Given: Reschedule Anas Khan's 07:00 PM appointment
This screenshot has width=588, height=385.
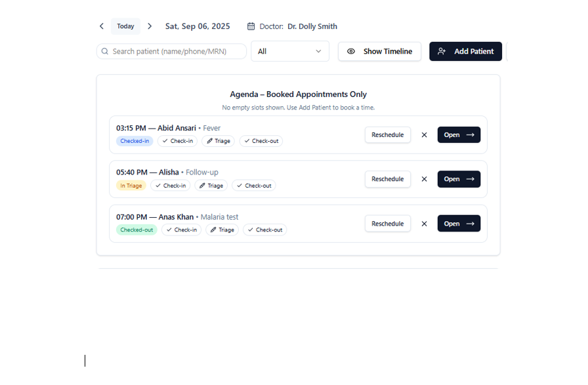Looking at the screenshot, I should 387,223.
